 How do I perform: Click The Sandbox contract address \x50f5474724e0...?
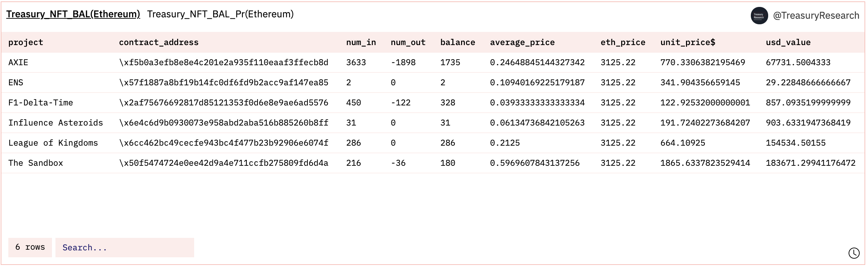224,163
